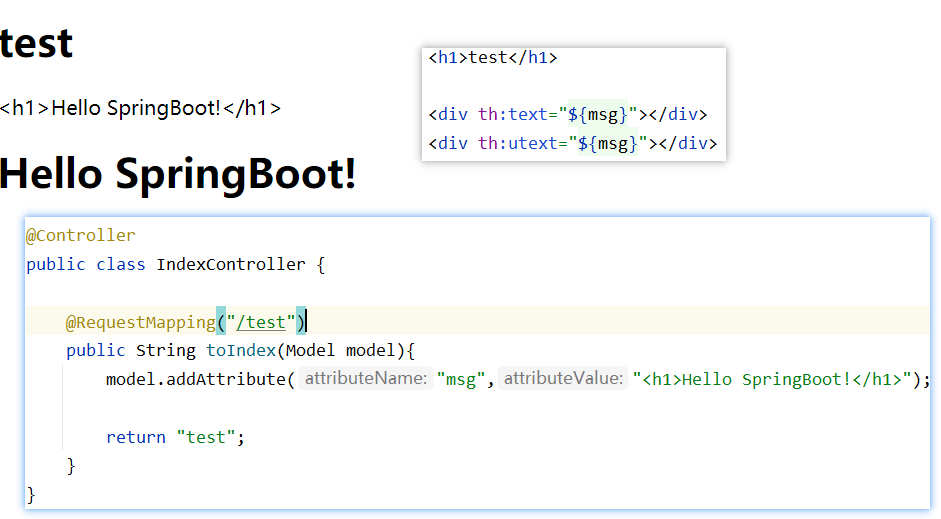The width and height of the screenshot is (941, 519).
Task: Click the "msg" string argument
Action: (460, 379)
